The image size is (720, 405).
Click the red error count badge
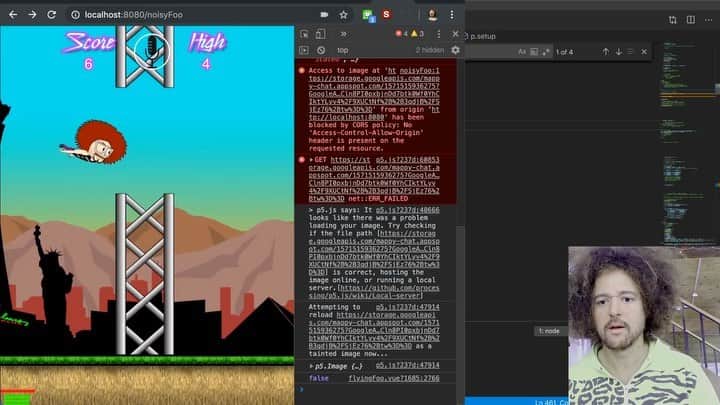coord(402,34)
